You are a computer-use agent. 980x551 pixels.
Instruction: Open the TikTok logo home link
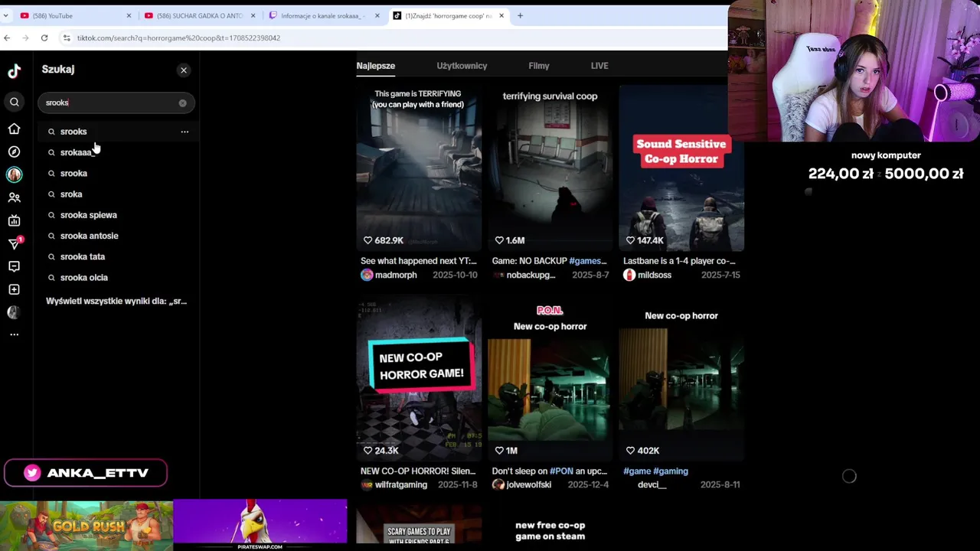tap(15, 71)
